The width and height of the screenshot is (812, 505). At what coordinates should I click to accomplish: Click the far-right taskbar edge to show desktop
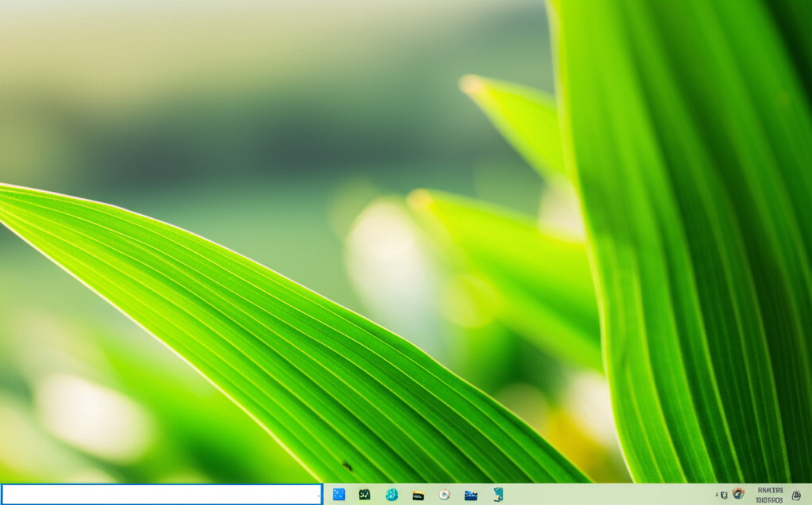coord(810,495)
